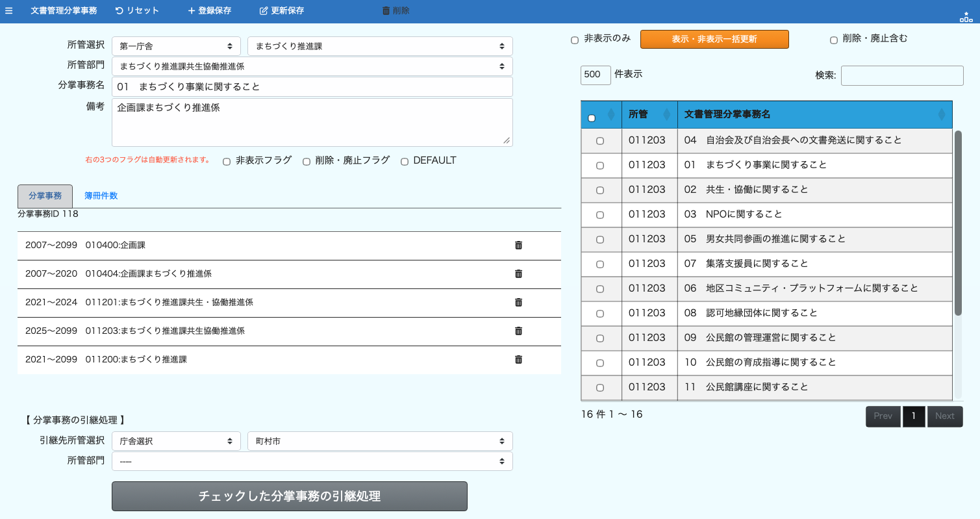
Task: Toggle the 削除・廃止フラグ checkbox
Action: pyautogui.click(x=307, y=162)
